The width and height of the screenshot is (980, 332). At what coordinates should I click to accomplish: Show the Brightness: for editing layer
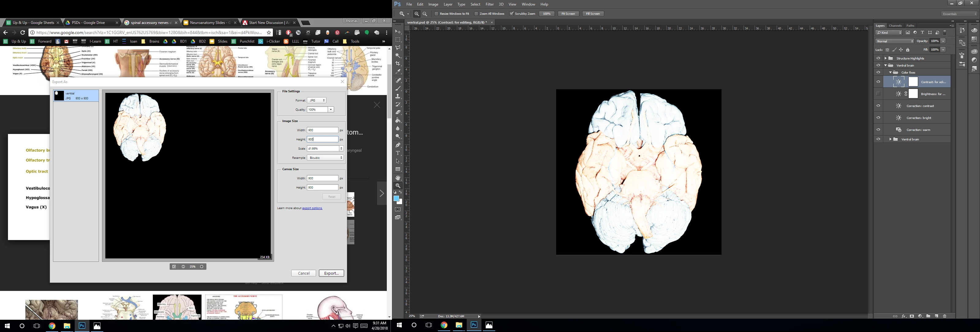point(878,94)
